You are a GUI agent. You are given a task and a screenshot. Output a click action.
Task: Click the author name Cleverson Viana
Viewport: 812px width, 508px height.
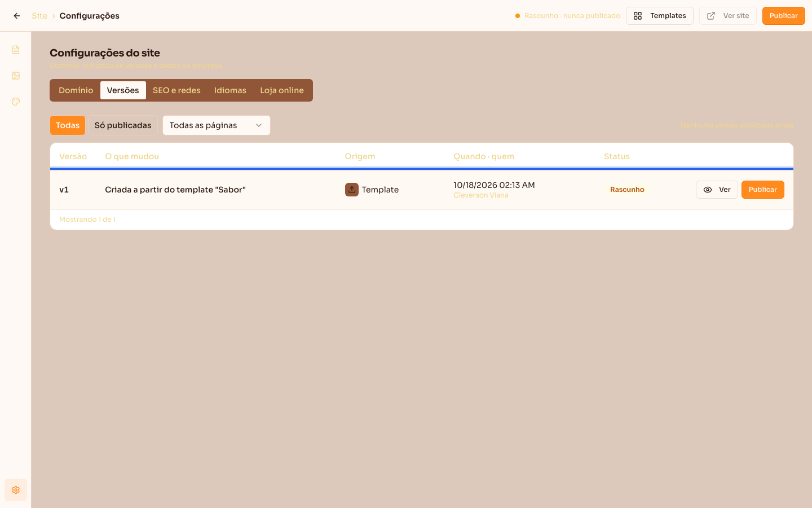coord(481,195)
